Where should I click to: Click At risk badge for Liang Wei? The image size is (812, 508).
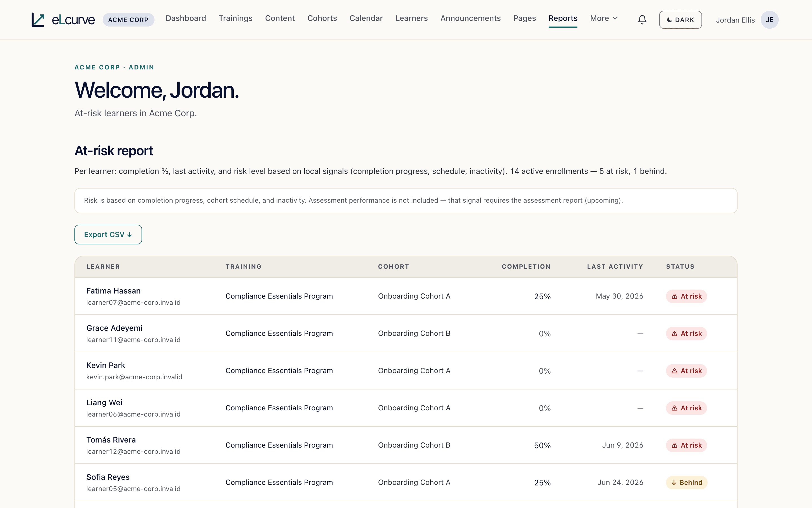click(x=687, y=408)
